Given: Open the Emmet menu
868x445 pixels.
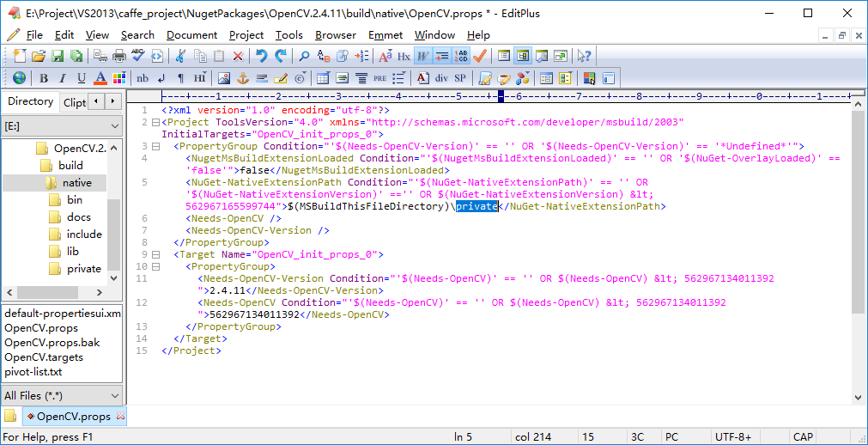Looking at the screenshot, I should point(385,35).
